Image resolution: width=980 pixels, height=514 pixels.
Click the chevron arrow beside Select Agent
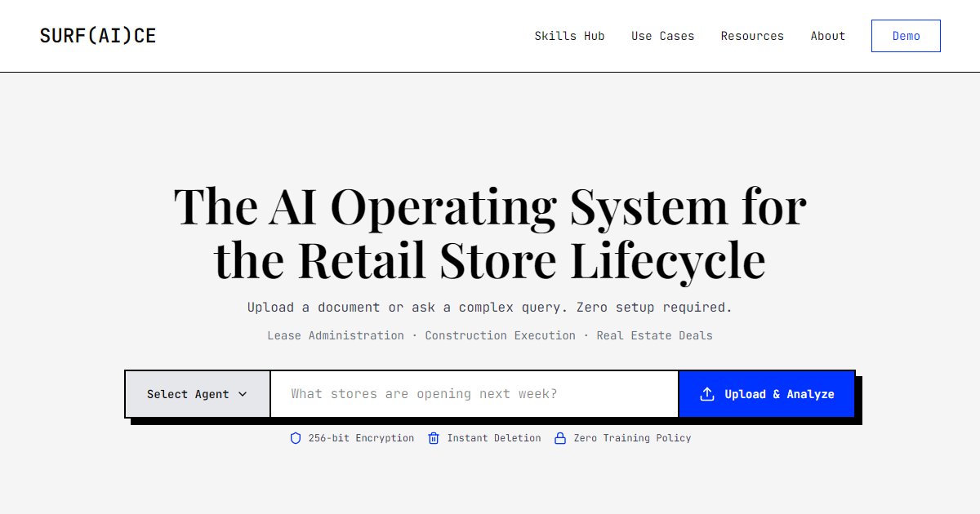pos(243,394)
